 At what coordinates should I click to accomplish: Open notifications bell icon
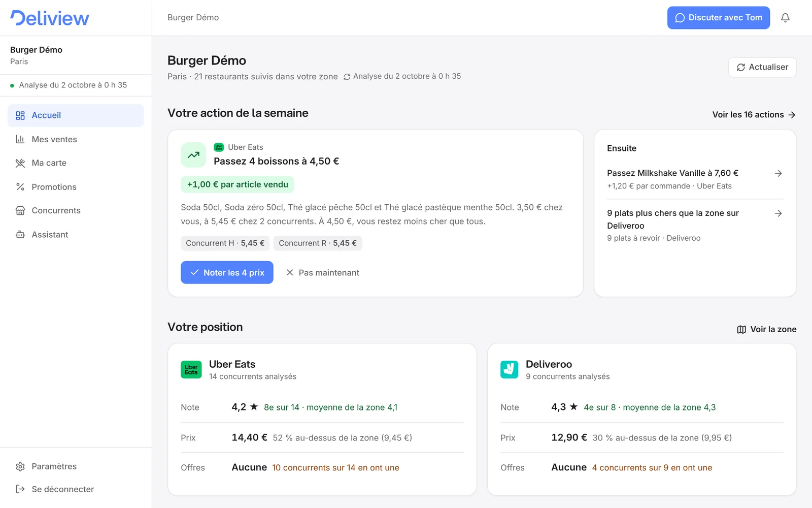(x=785, y=18)
